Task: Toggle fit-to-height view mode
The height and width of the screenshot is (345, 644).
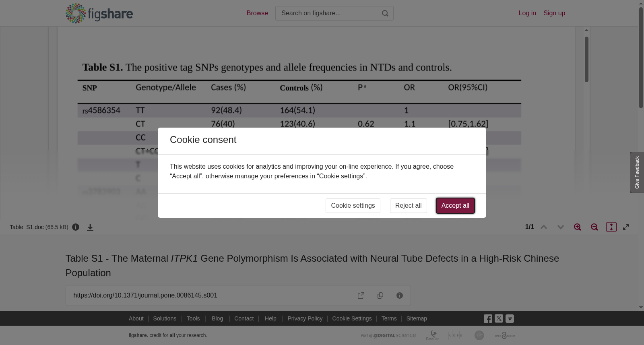Action: pos(611,227)
